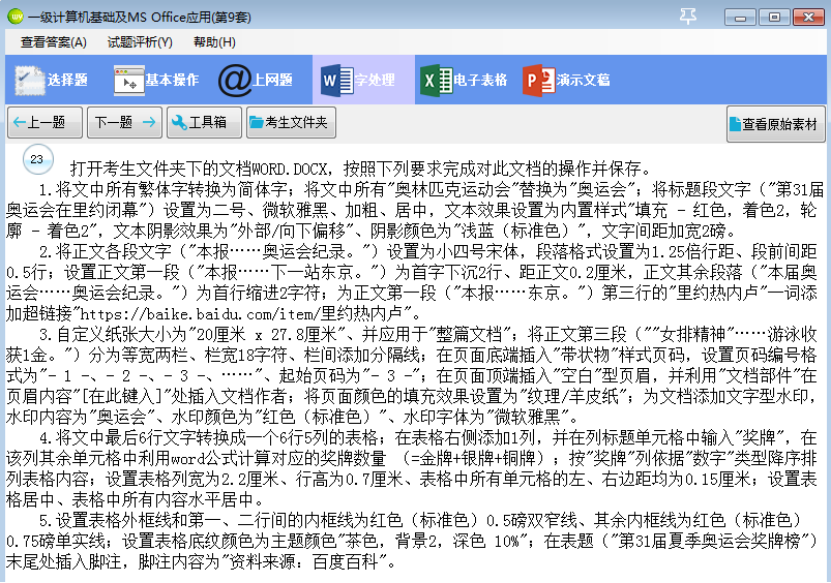Click text "第31届夏季奥运会奖牌榜"

point(710,541)
